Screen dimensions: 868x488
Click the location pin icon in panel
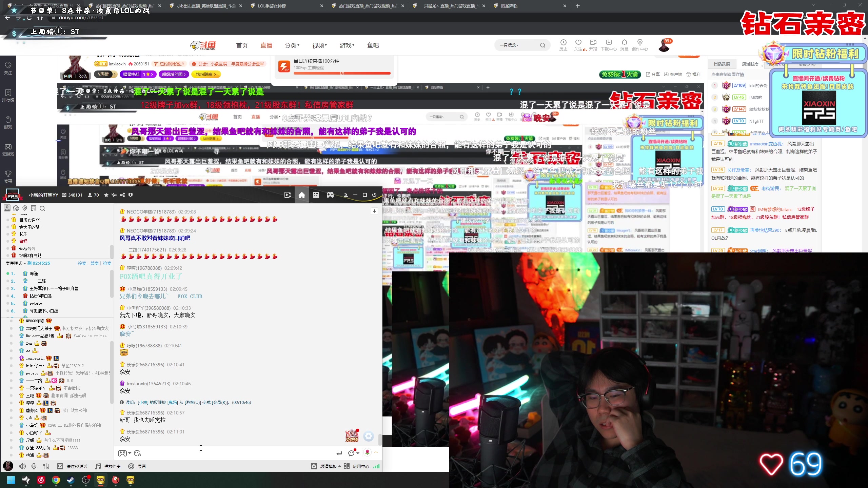point(24,208)
